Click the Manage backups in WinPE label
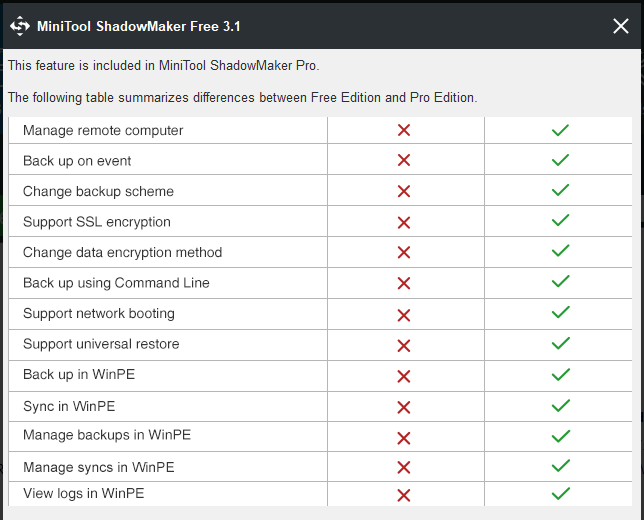This screenshot has width=644, height=520. click(107, 435)
